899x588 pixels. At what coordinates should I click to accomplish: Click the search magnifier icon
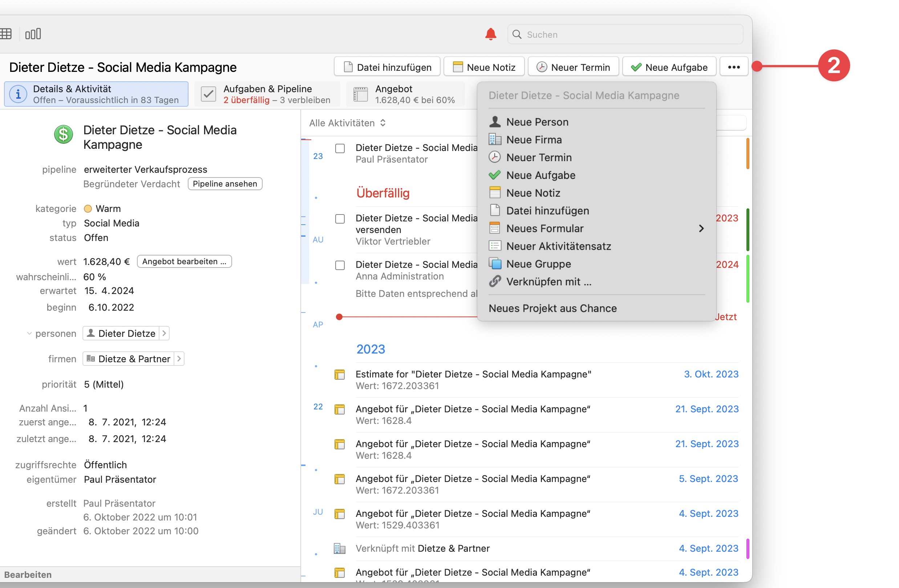tap(517, 34)
